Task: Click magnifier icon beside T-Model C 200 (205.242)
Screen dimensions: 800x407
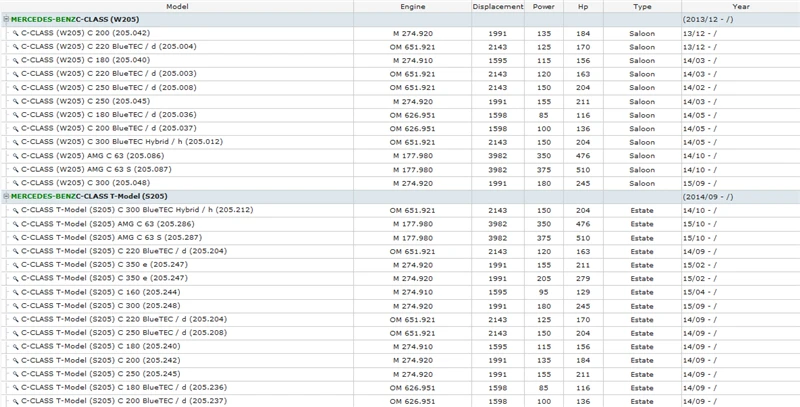Action: tap(15, 361)
